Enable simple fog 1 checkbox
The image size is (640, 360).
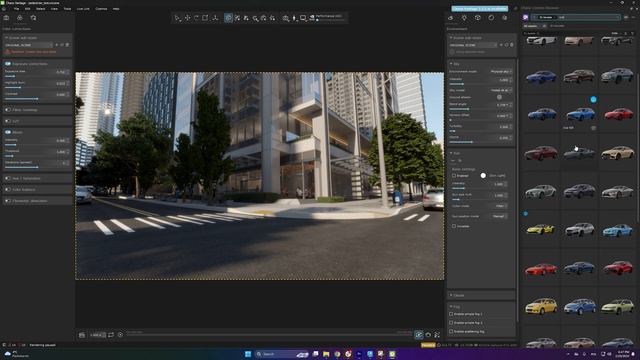click(x=451, y=314)
